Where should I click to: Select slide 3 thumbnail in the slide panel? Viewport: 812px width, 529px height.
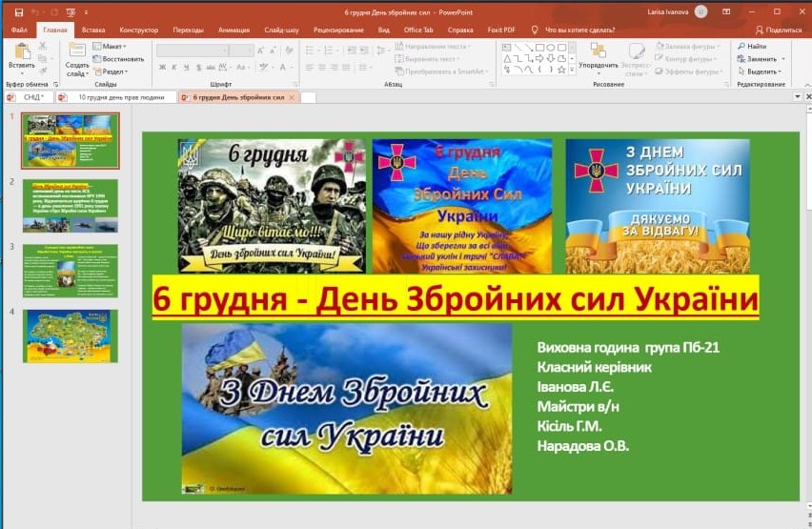(71, 271)
